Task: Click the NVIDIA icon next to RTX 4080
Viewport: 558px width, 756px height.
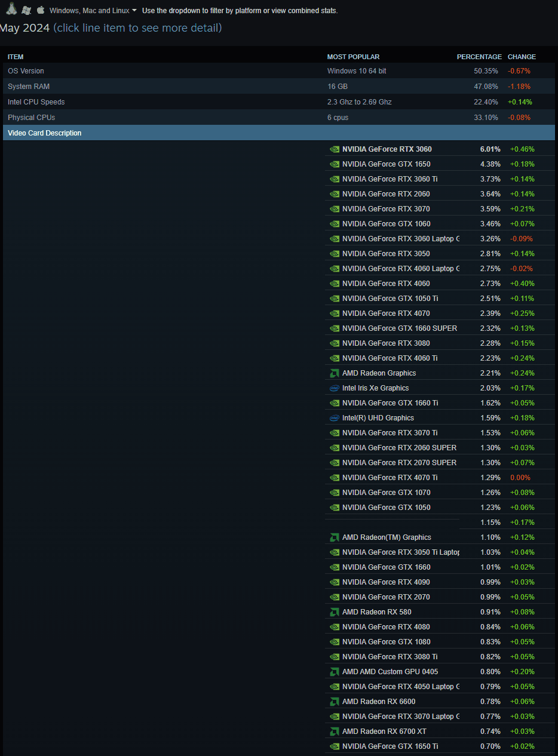Action: coord(335,627)
